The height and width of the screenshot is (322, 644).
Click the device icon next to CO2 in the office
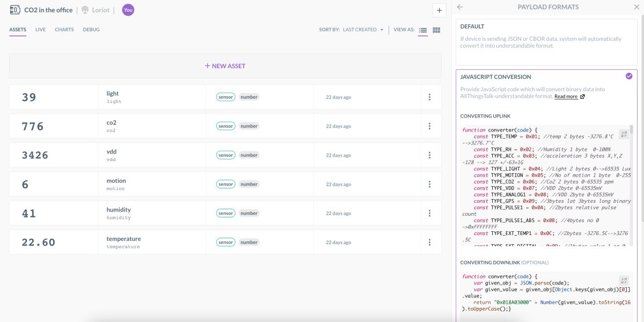click(x=15, y=10)
